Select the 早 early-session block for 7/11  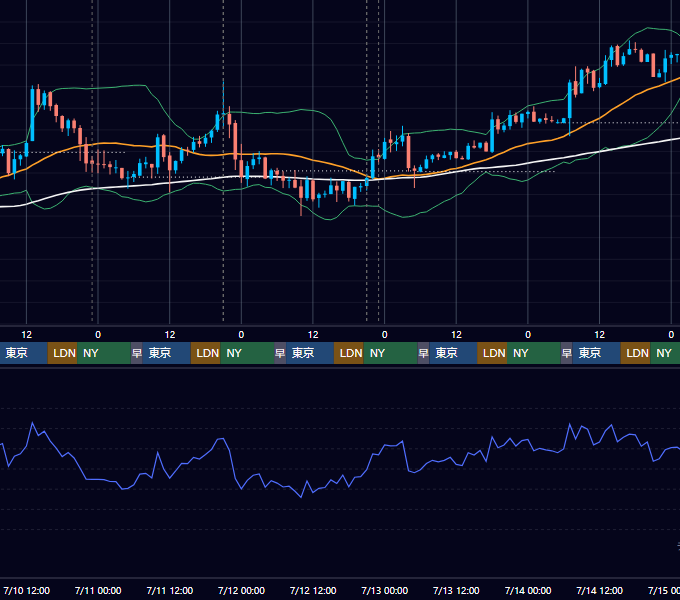click(x=137, y=353)
